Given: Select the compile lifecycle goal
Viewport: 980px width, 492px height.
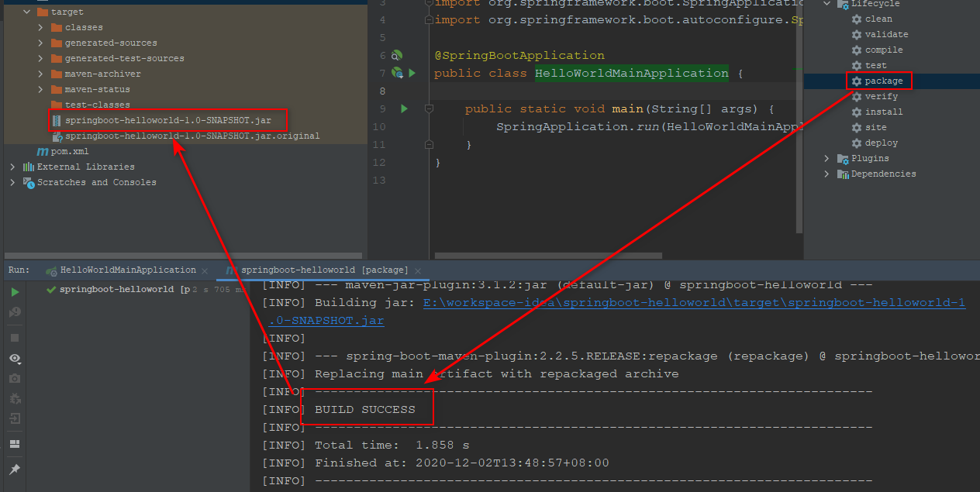Looking at the screenshot, I should click(x=877, y=50).
